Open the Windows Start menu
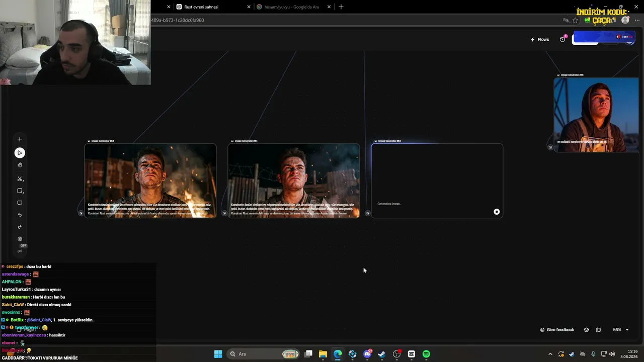The width and height of the screenshot is (644, 362). click(x=218, y=354)
